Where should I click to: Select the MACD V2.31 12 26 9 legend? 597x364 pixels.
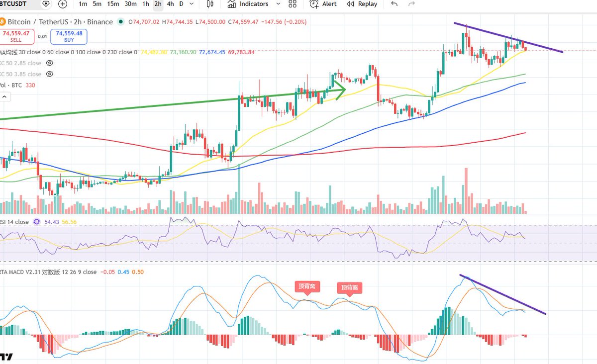tap(48, 272)
